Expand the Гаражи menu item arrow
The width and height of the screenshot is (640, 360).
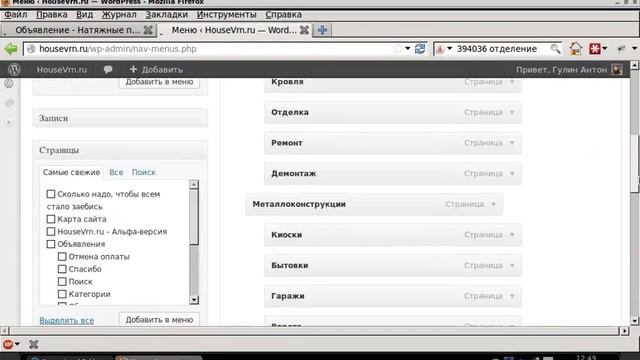[512, 296]
